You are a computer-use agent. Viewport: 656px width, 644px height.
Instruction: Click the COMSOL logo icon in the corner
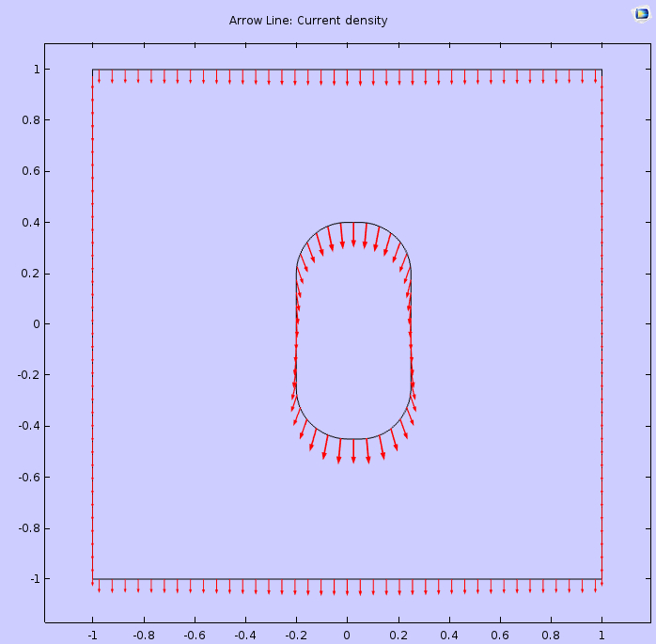tap(641, 13)
